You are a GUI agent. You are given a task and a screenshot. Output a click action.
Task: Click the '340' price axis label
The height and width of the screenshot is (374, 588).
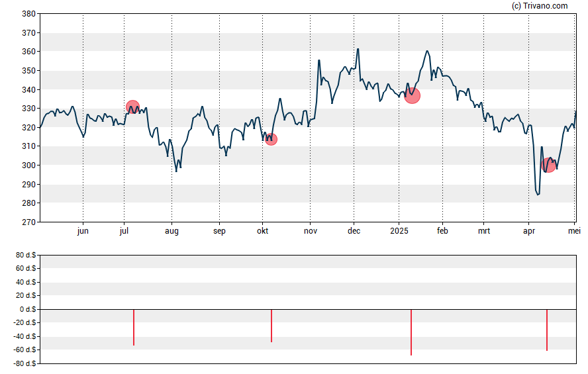pos(29,90)
